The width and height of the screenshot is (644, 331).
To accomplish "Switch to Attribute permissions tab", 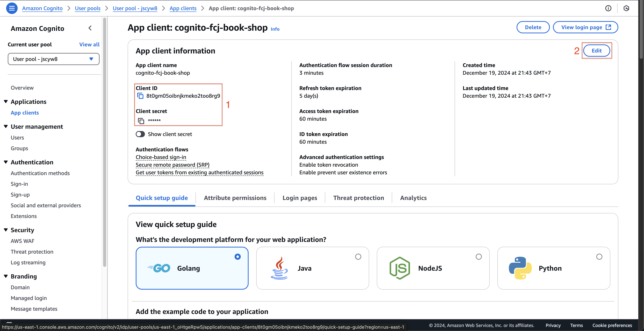I will (235, 198).
